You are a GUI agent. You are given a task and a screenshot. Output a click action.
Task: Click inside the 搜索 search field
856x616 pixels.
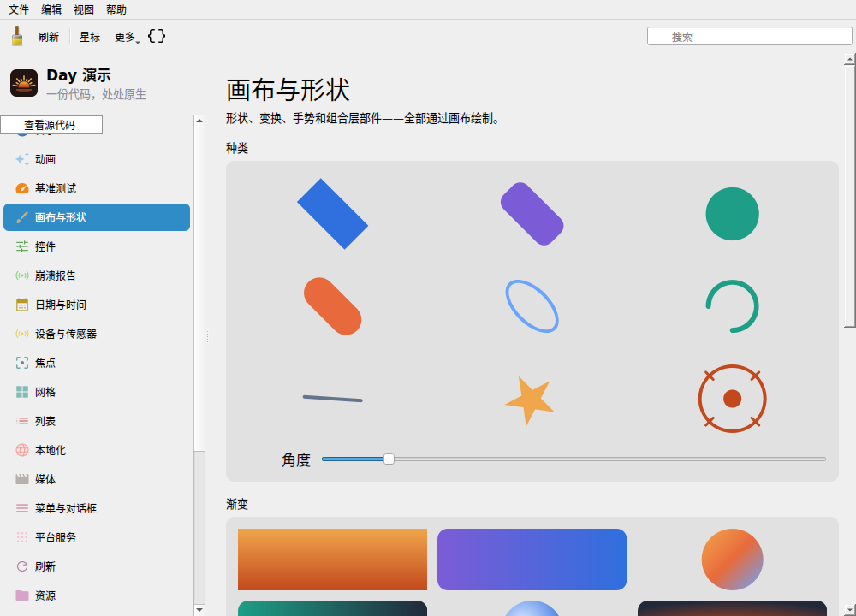tap(750, 37)
